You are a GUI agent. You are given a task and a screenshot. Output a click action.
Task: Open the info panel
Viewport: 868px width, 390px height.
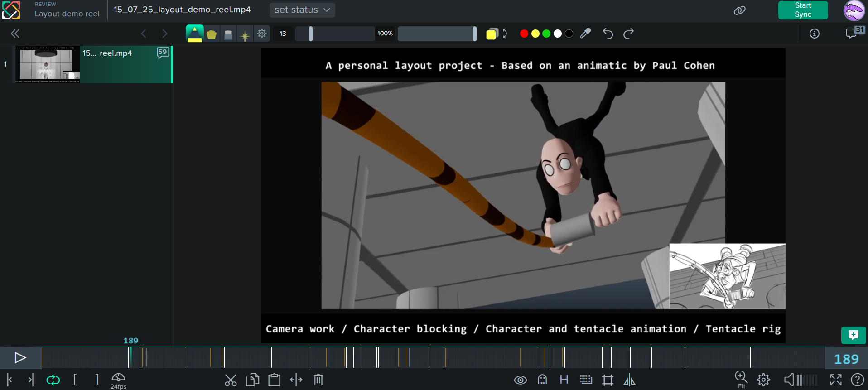click(814, 34)
